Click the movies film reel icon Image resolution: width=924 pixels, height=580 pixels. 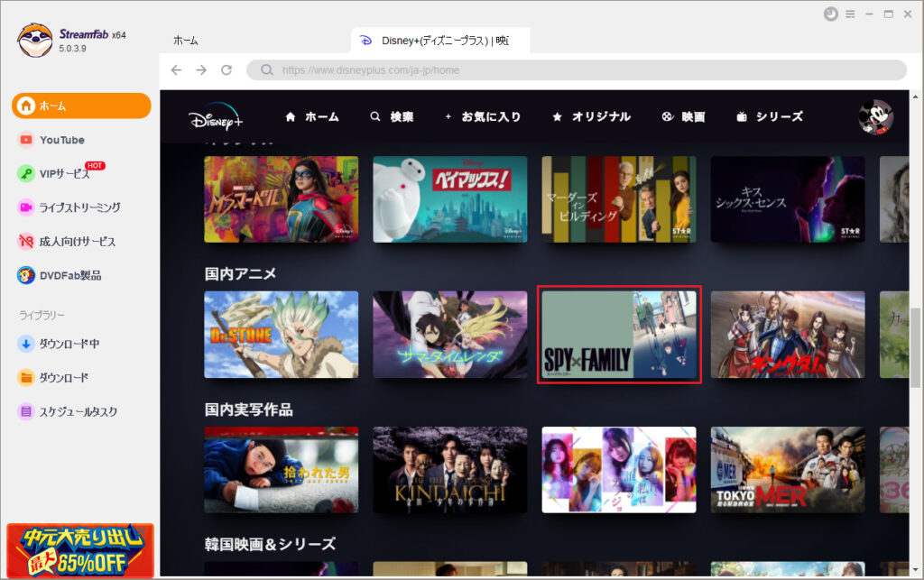pos(667,116)
